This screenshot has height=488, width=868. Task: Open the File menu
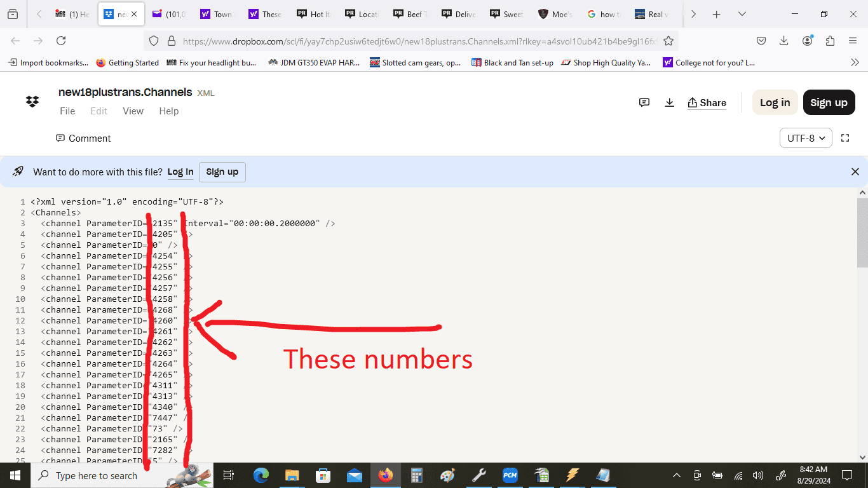(67, 111)
